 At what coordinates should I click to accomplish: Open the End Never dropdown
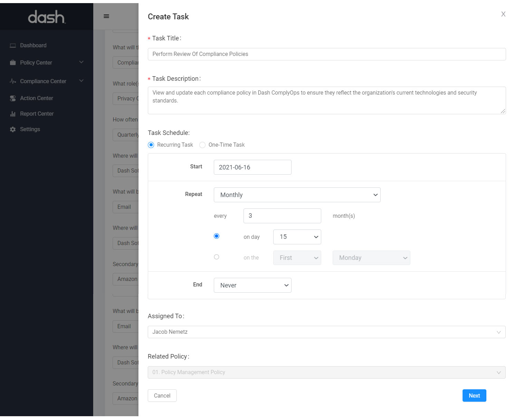tap(253, 285)
